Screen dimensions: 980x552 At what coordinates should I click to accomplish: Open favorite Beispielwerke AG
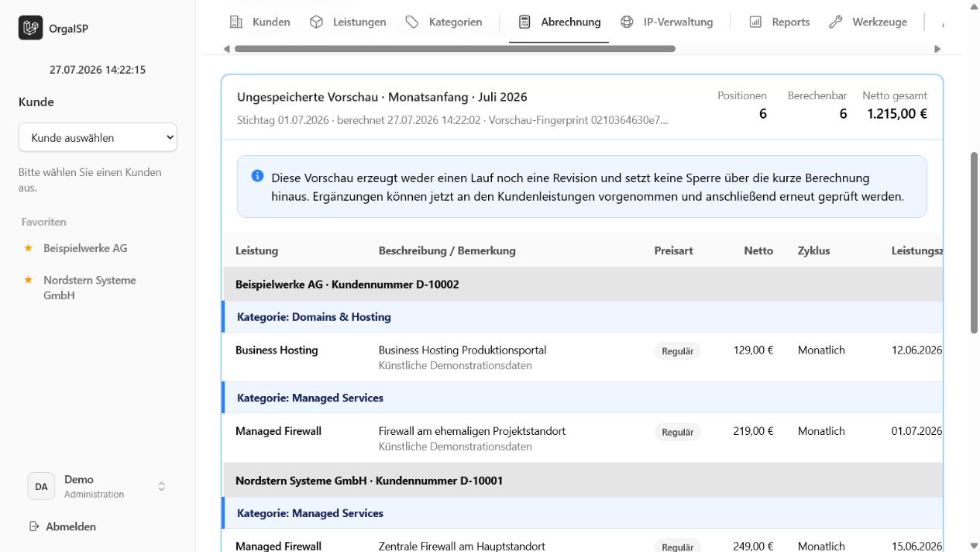pyautogui.click(x=85, y=248)
